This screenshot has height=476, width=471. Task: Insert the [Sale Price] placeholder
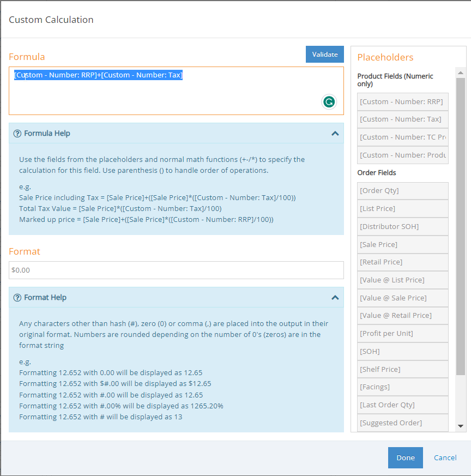click(403, 244)
